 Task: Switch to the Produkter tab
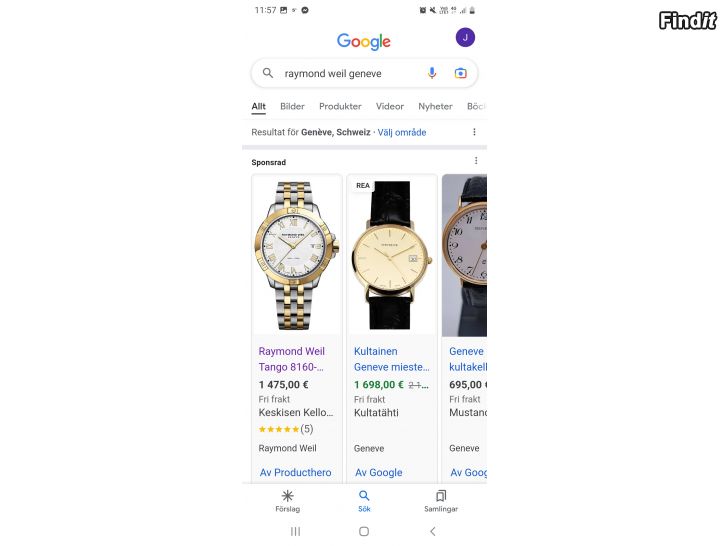tap(340, 106)
